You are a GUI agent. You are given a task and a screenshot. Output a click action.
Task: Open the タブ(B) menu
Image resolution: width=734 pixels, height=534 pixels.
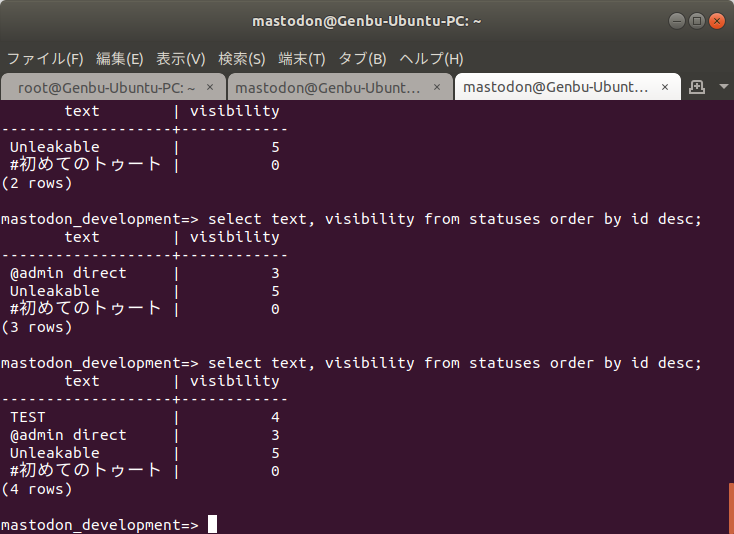pos(363,58)
